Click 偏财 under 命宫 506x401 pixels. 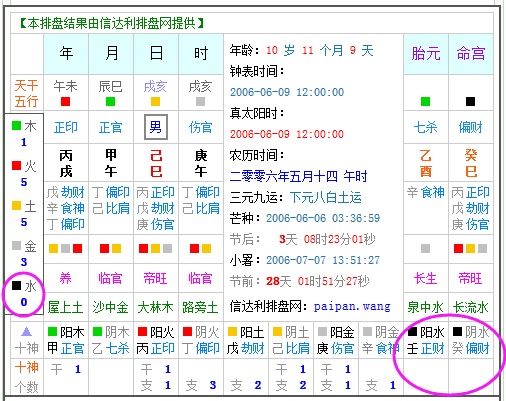pos(471,127)
